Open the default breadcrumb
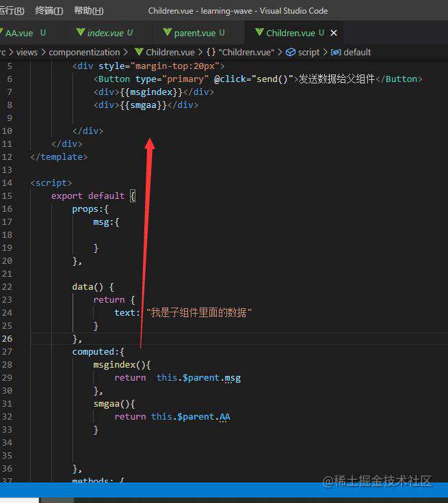The width and height of the screenshot is (448, 503). (x=357, y=53)
